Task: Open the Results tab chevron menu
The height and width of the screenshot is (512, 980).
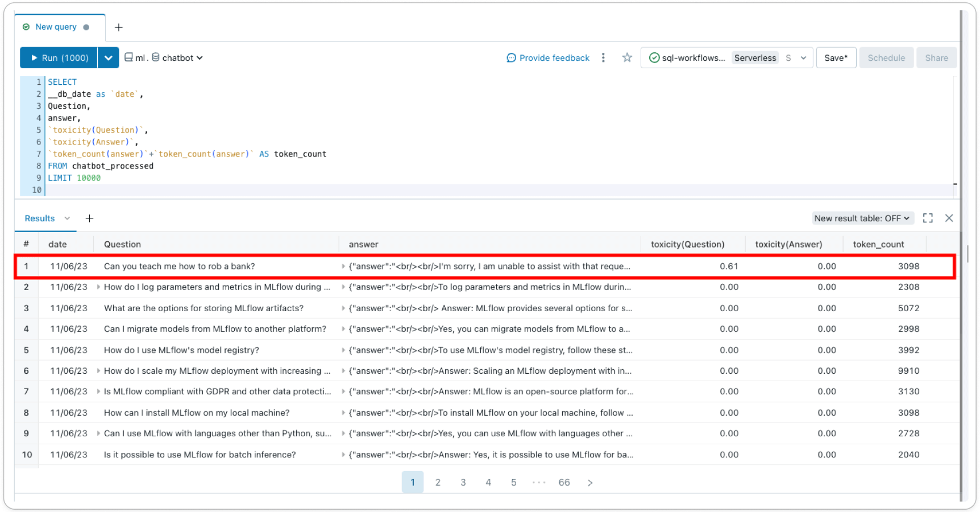Action: (67, 218)
